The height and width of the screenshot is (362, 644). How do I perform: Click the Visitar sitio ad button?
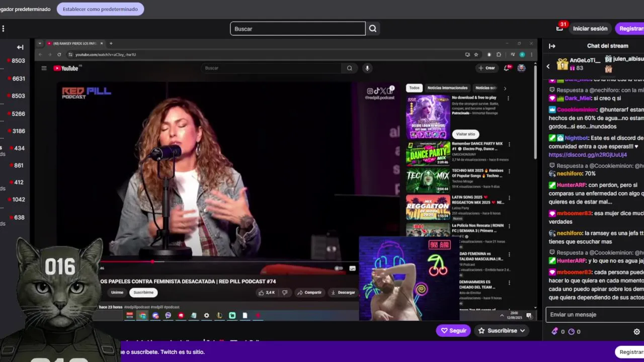click(x=465, y=134)
